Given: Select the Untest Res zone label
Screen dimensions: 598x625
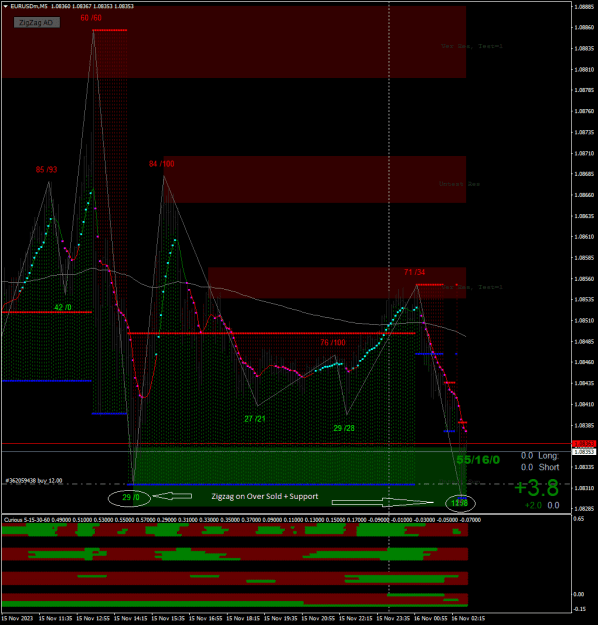Looking at the screenshot, I should pos(459,184).
